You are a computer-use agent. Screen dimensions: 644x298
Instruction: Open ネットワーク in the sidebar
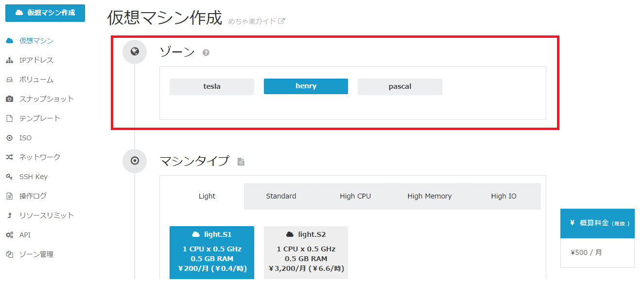tap(40, 157)
